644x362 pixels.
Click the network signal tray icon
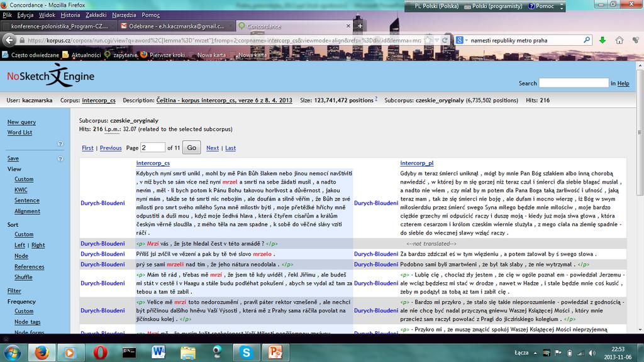coord(580,353)
